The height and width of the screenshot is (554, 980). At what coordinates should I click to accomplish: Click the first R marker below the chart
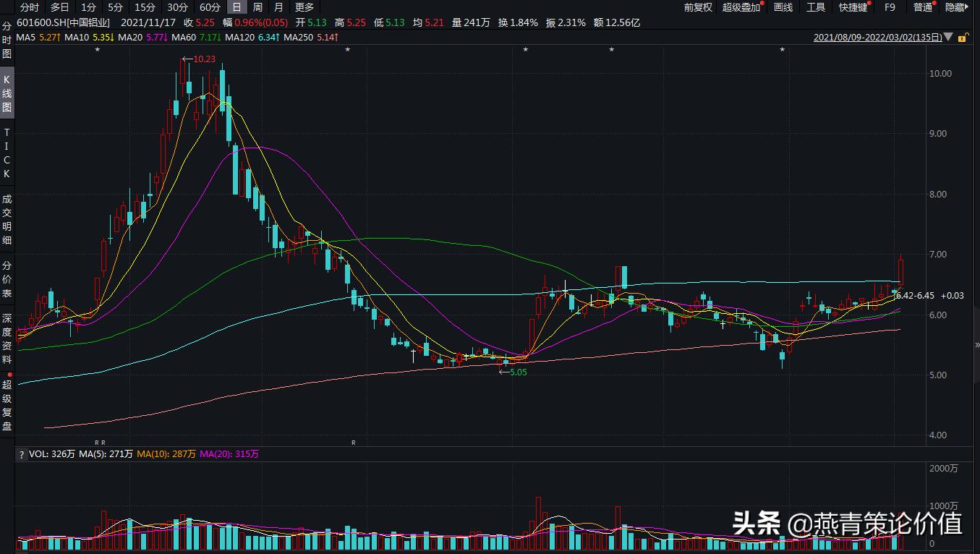(97, 442)
